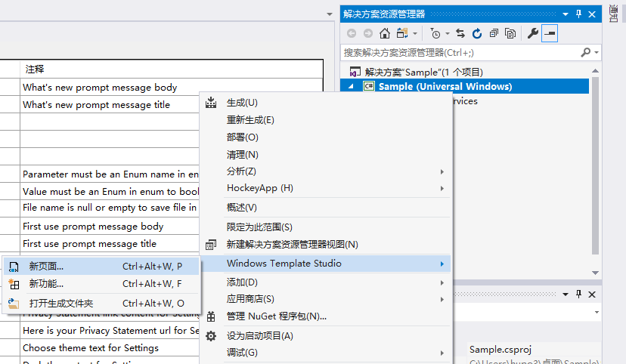Close the lower properties panel

(x=592, y=295)
